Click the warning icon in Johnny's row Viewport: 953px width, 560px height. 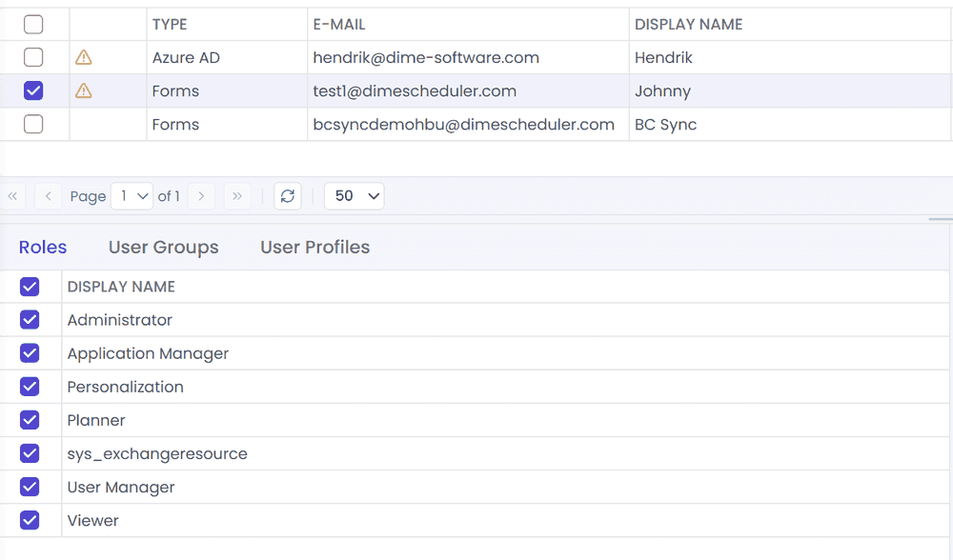pos(83,91)
